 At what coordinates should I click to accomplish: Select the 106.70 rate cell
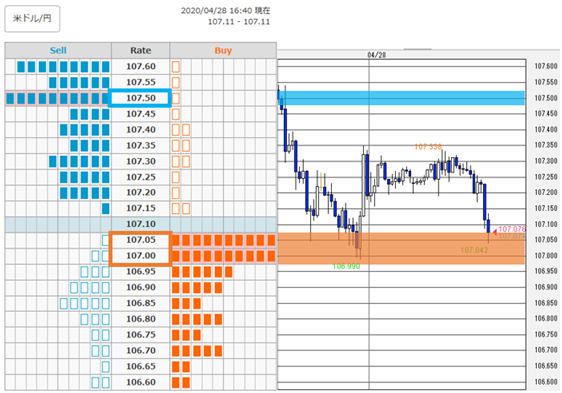click(140, 350)
